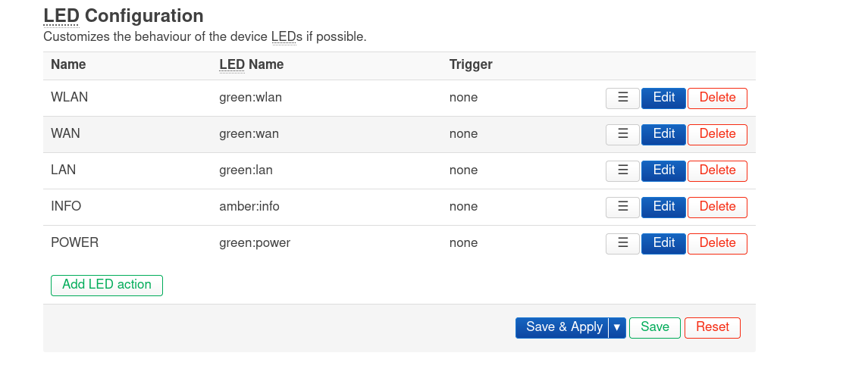Reset the LED configuration changes
The height and width of the screenshot is (378, 868).
(713, 328)
